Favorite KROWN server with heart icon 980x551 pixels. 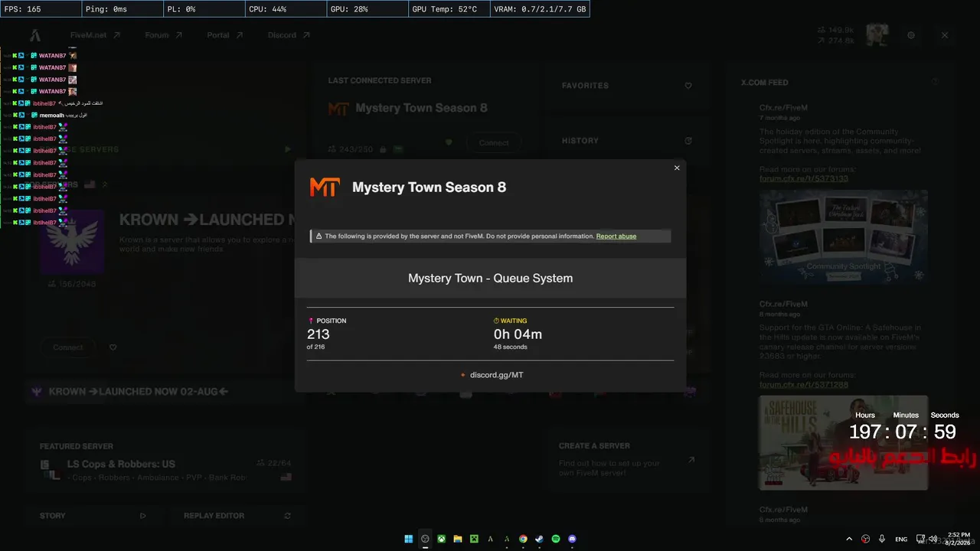(113, 347)
